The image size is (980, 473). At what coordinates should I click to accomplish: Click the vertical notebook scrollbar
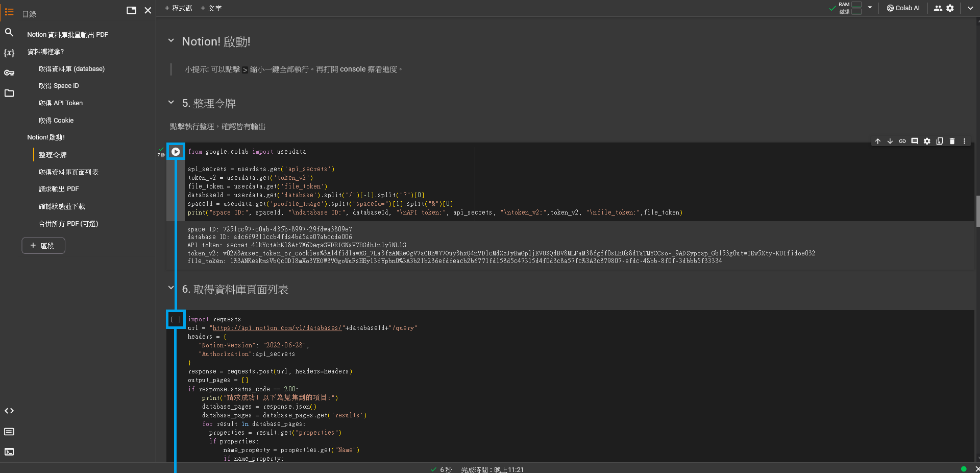977,211
